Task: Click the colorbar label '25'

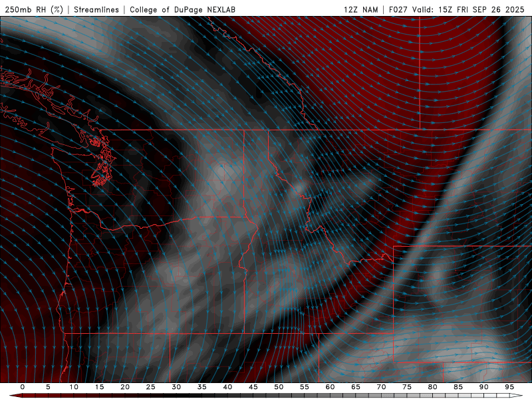Action: 150,387
